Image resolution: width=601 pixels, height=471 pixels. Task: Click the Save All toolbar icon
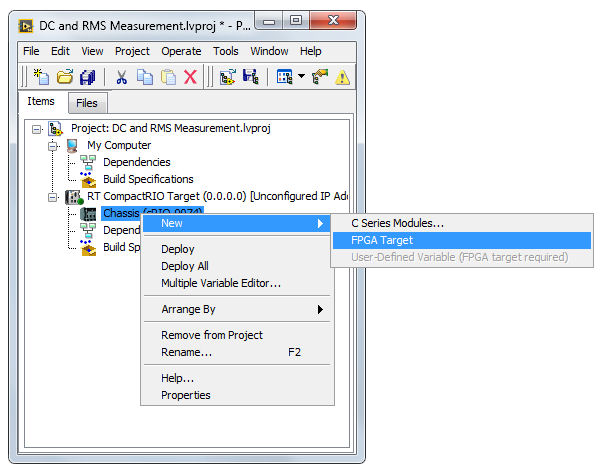88,76
